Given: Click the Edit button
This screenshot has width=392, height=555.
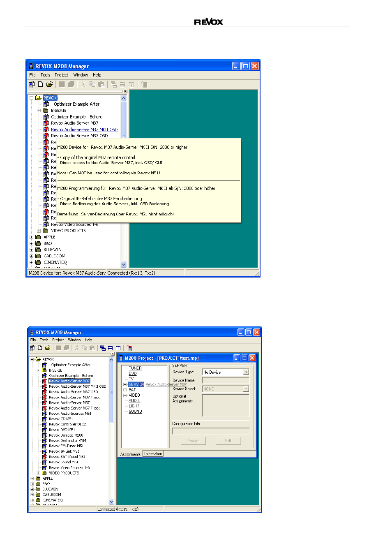Looking at the screenshot, I should (228, 441).
